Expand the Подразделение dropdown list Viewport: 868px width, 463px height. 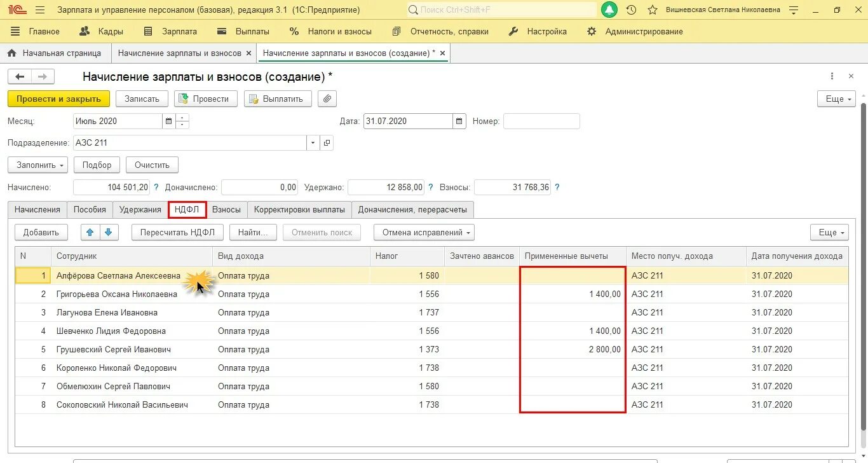313,143
